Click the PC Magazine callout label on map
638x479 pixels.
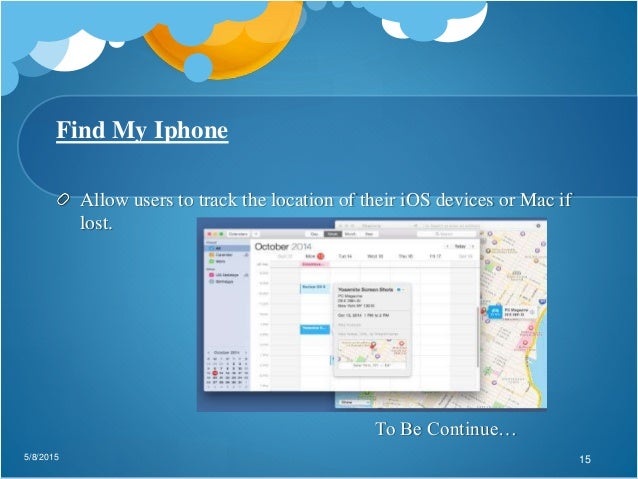(x=516, y=312)
